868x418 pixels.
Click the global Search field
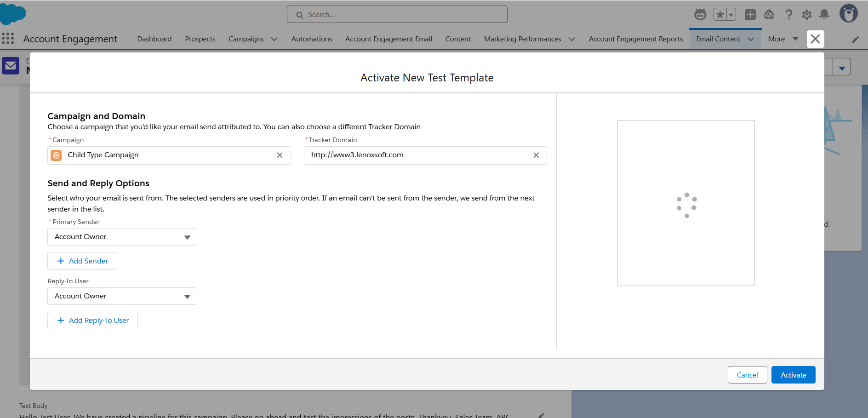click(397, 15)
